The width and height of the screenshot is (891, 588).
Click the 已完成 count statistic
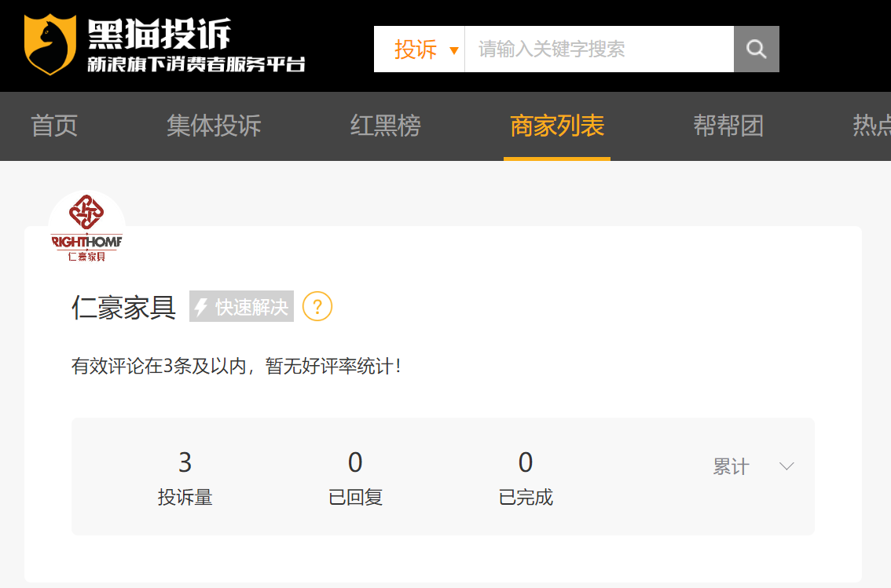(526, 463)
